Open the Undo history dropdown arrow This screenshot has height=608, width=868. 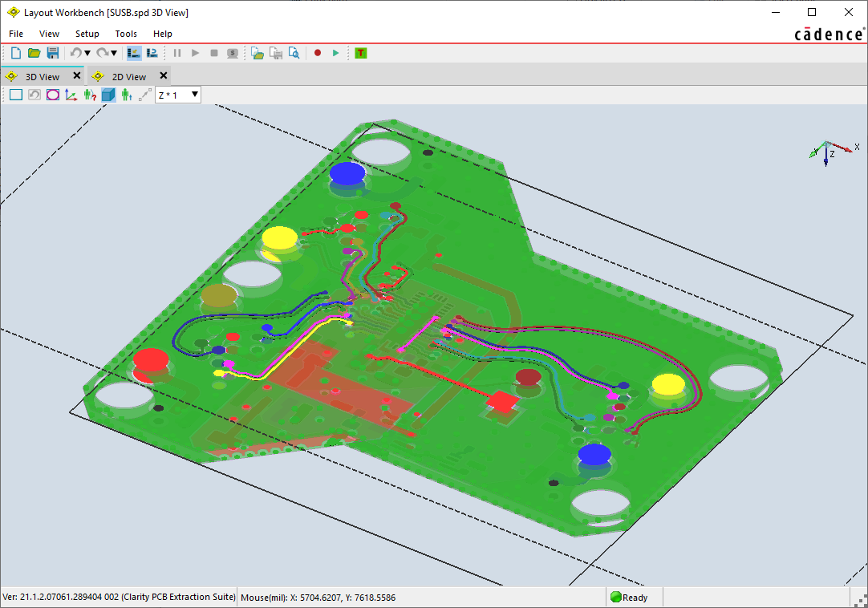click(x=87, y=53)
